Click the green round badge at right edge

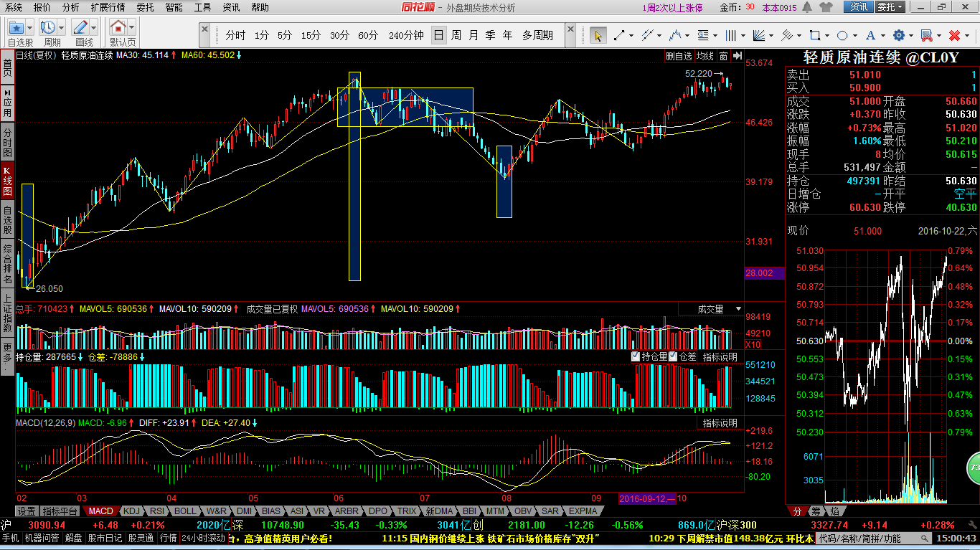click(974, 468)
